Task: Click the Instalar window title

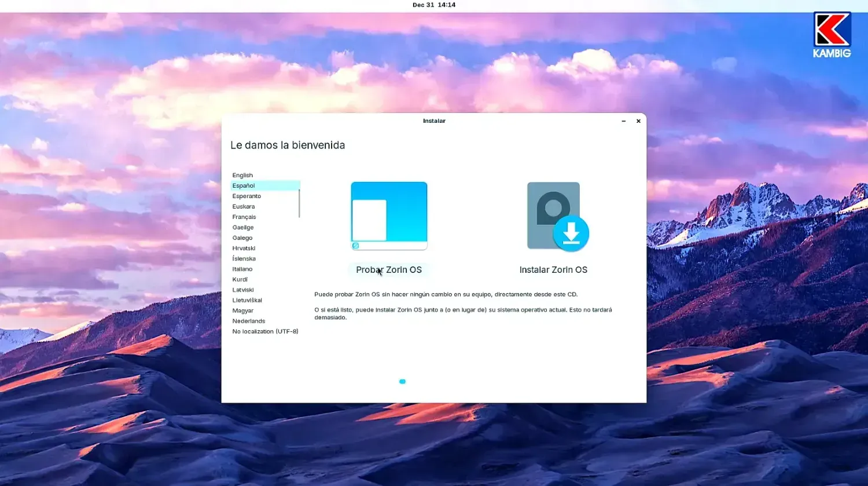Action: [x=434, y=120]
